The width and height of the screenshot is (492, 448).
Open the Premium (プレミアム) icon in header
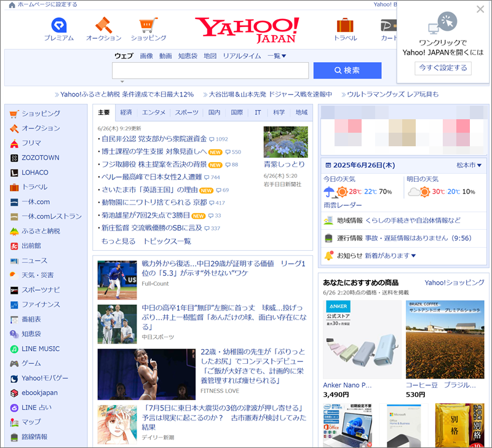pyautogui.click(x=58, y=25)
